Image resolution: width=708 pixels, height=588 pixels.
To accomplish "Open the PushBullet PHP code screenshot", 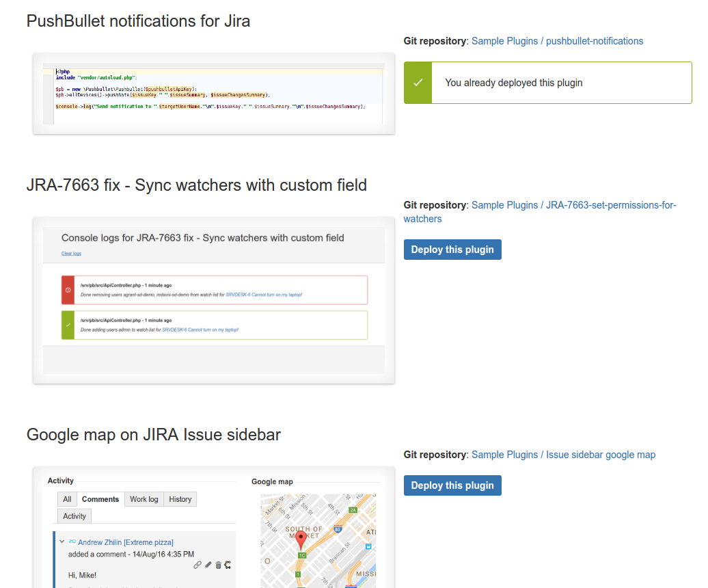I will 214,94.
